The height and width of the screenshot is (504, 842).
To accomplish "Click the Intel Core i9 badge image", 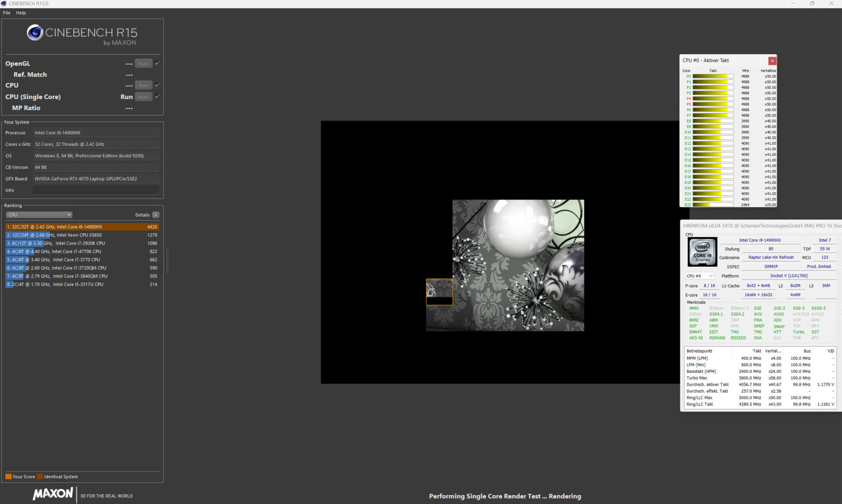I will click(x=702, y=252).
